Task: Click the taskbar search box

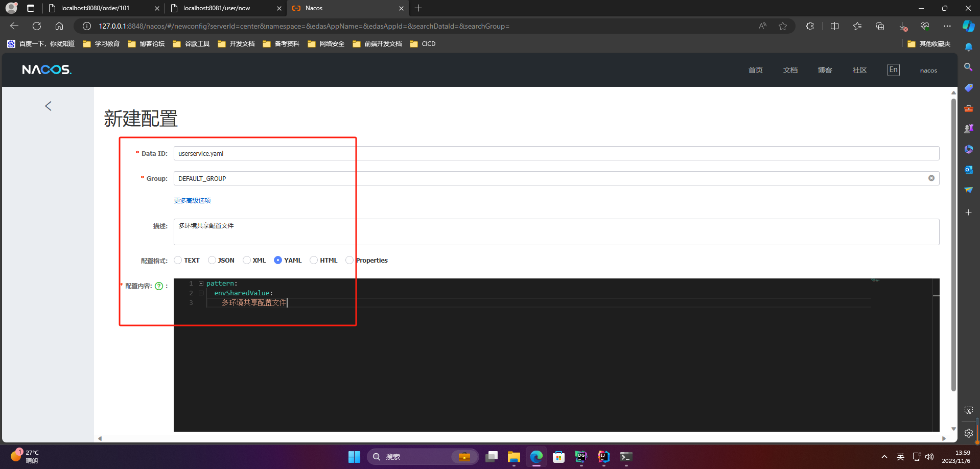Action: point(423,457)
